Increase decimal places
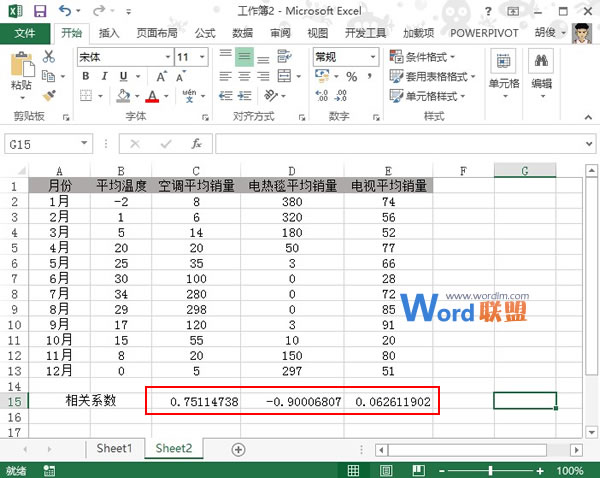Viewport: 600px width, 478px height. click(x=322, y=95)
